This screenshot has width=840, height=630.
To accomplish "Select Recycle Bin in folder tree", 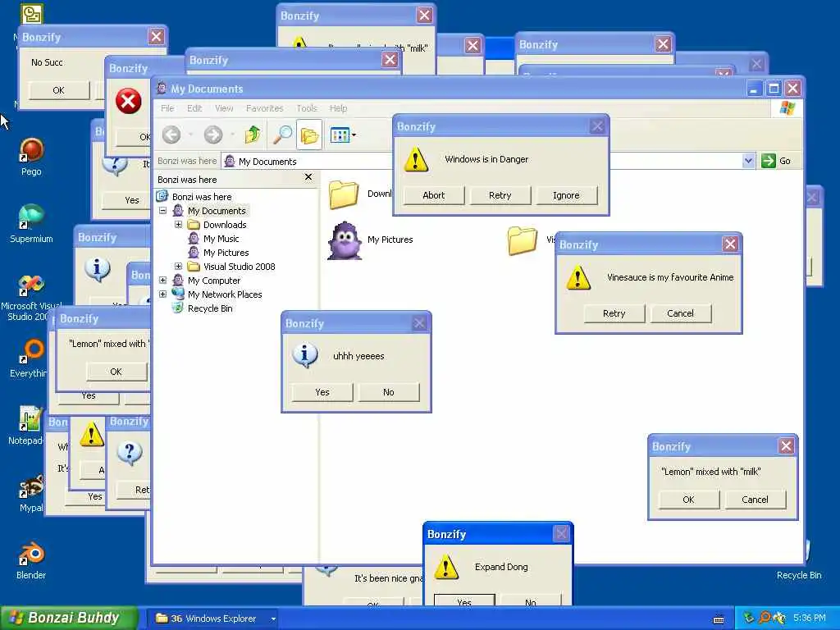I will pyautogui.click(x=210, y=308).
